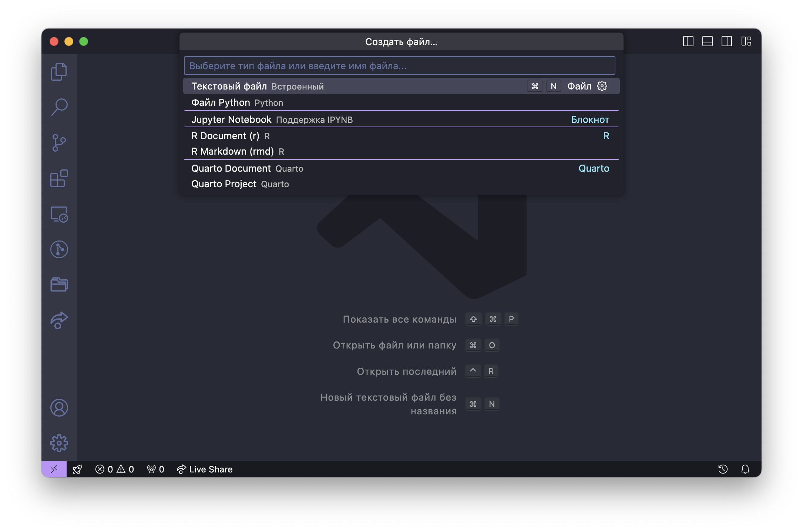Open the history clock in the status bar
The height and width of the screenshot is (532, 803).
723,469
